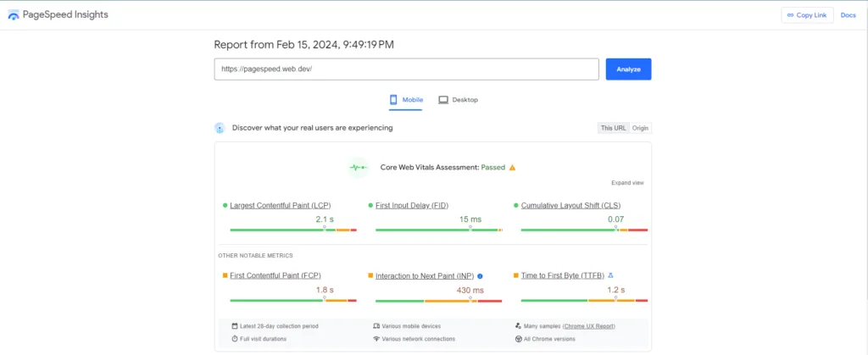
Task: Select This URL data view
Action: [614, 128]
